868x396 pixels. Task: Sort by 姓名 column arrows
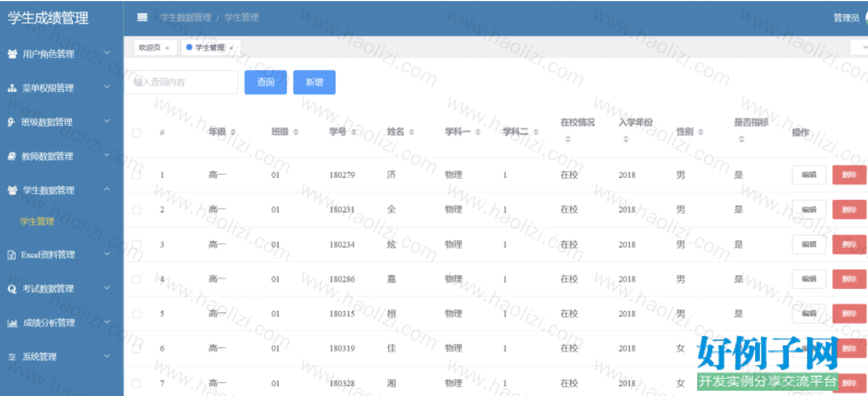(411, 132)
